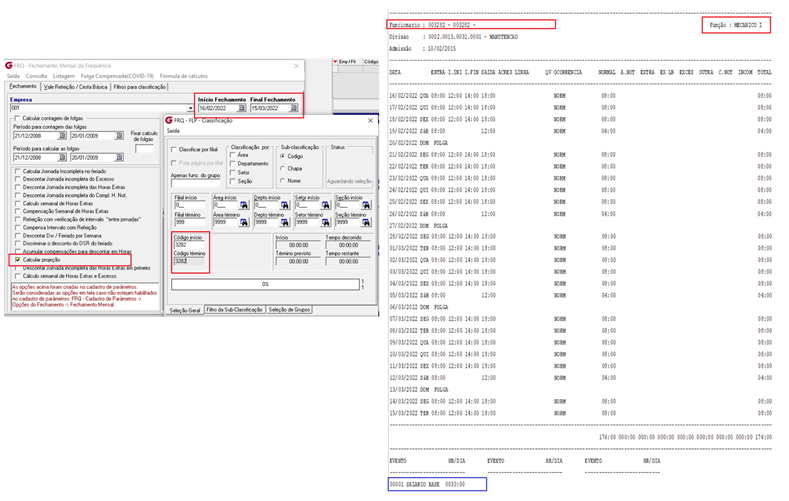Select Codigo sub-classificação radio
Screen dimensions: 789x501
pyautogui.click(x=283, y=156)
